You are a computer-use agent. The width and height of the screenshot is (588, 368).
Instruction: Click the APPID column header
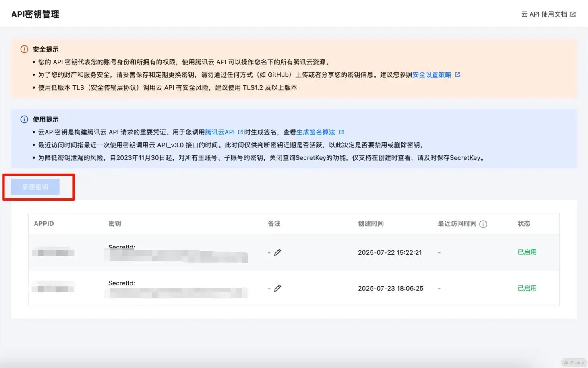click(44, 224)
